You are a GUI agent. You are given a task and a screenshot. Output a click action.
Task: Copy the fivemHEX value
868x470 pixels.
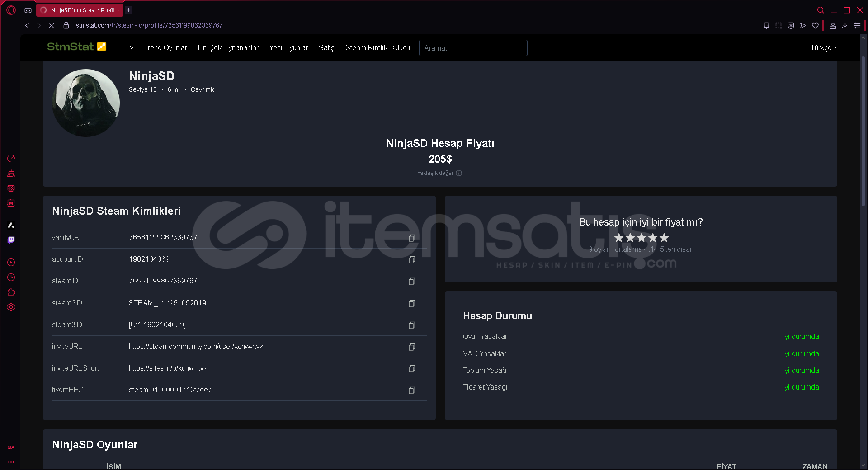pyautogui.click(x=412, y=390)
